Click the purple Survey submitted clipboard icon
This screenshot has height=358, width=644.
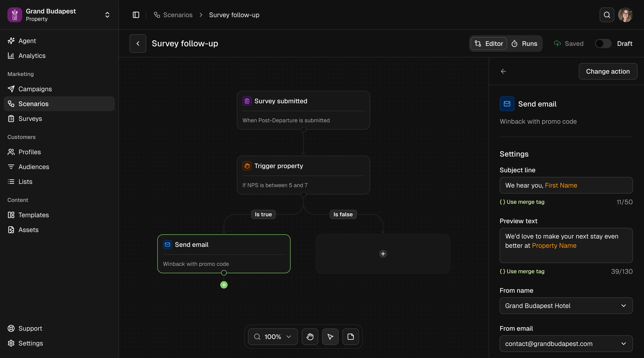[247, 101]
